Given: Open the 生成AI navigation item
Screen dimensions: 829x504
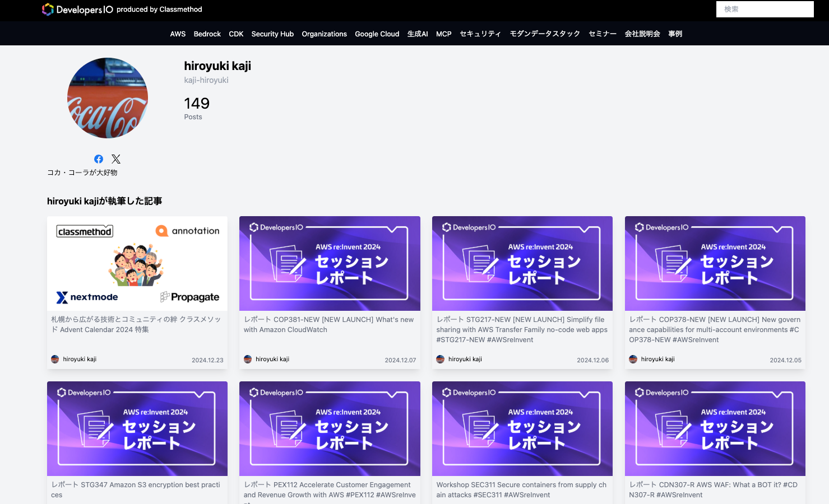Looking at the screenshot, I should tap(418, 34).
